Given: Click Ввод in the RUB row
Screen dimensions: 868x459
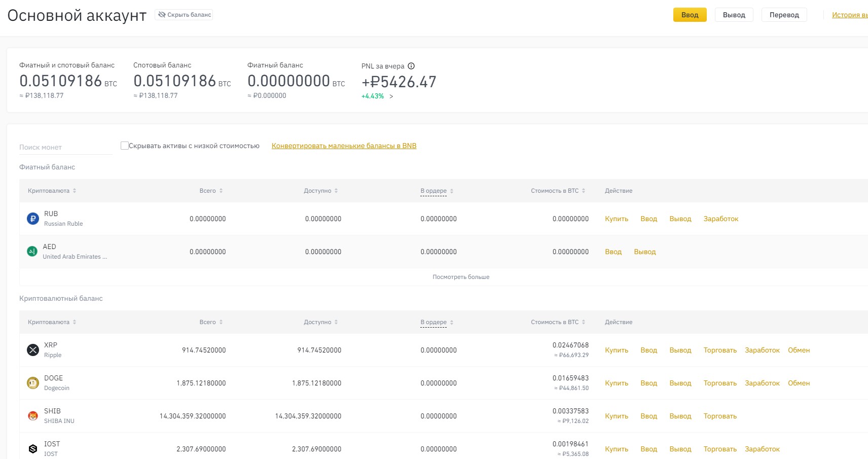Looking at the screenshot, I should point(648,219).
